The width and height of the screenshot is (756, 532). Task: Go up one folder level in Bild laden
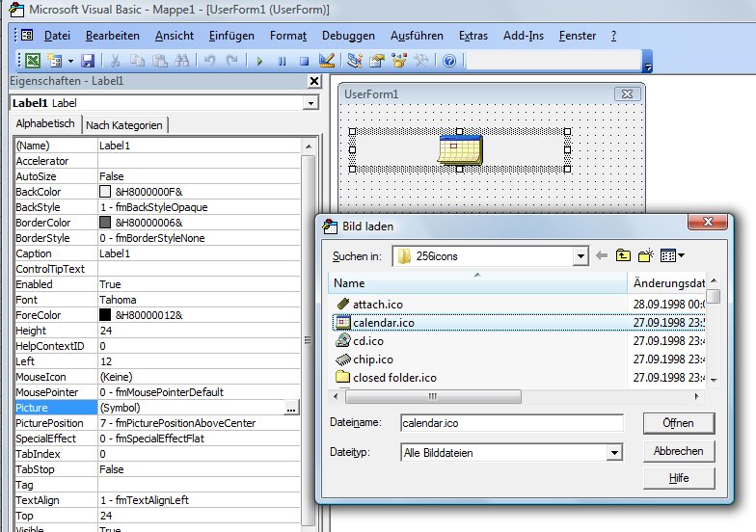(x=624, y=255)
